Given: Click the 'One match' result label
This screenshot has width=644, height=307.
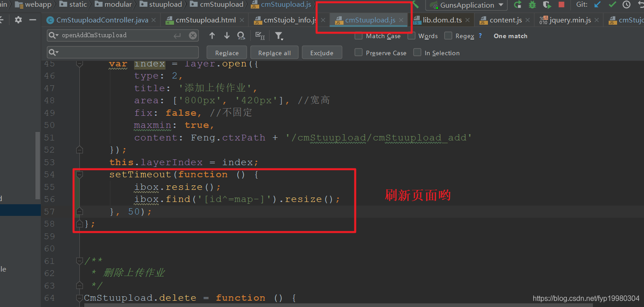Looking at the screenshot, I should 510,36.
